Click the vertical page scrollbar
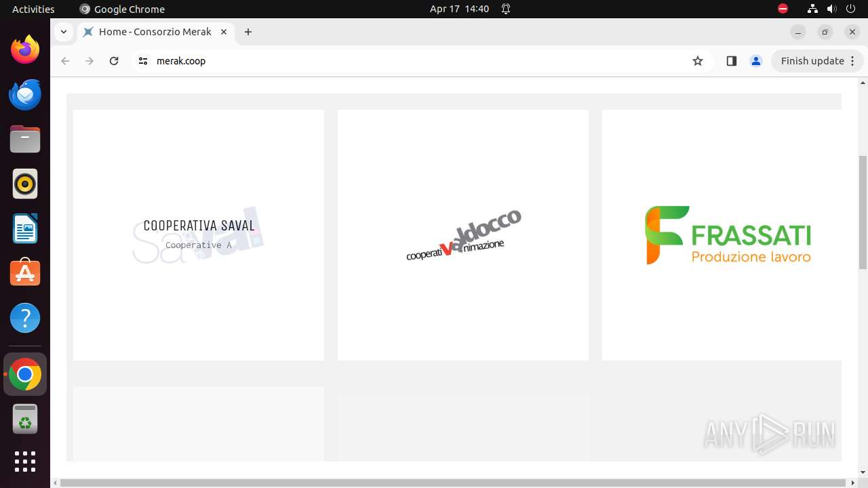 pos(863,211)
